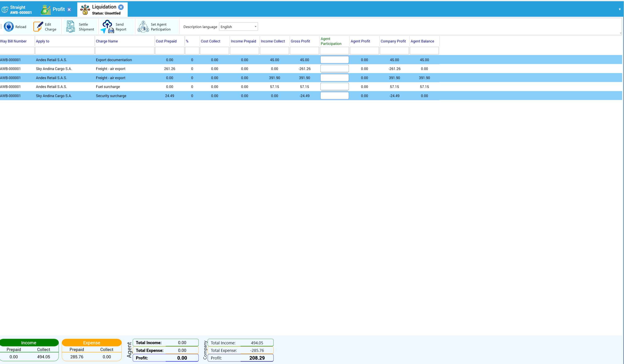The width and height of the screenshot is (624, 364).
Task: Click the Charge Name filter field
Action: [x=125, y=50]
